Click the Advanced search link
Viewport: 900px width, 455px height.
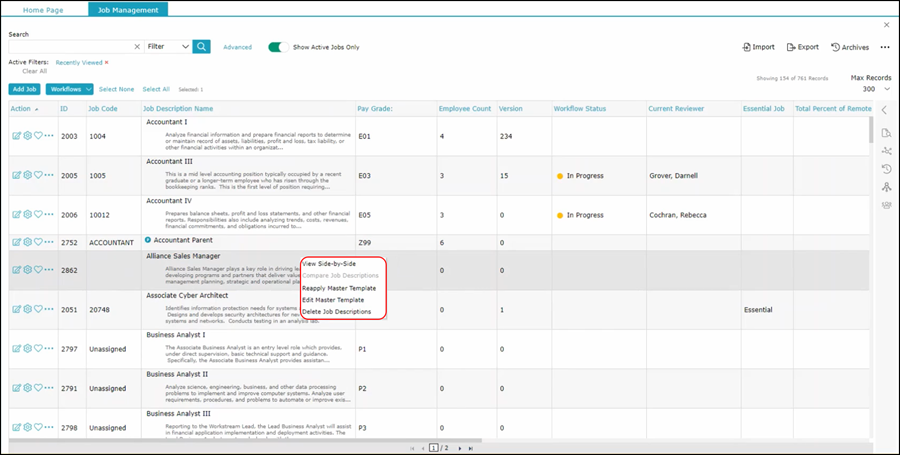[x=237, y=47]
